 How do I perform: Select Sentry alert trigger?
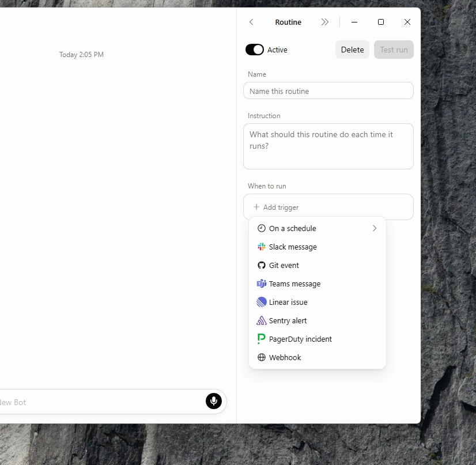click(x=317, y=320)
